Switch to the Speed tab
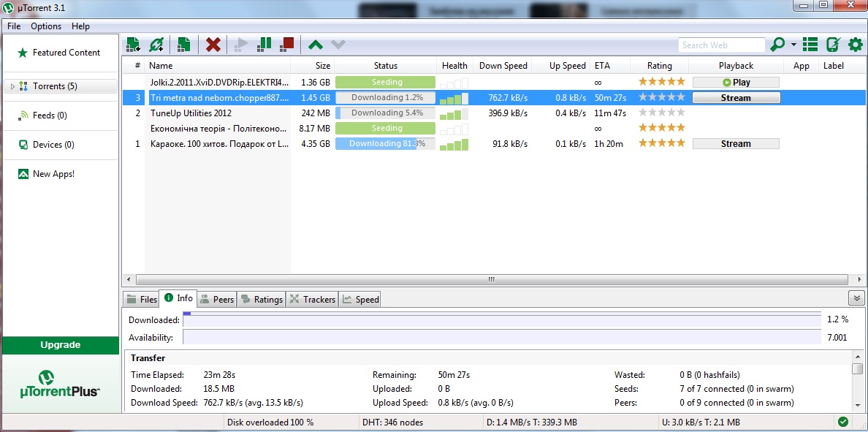Viewport: 868px width, 432px height. click(x=359, y=300)
